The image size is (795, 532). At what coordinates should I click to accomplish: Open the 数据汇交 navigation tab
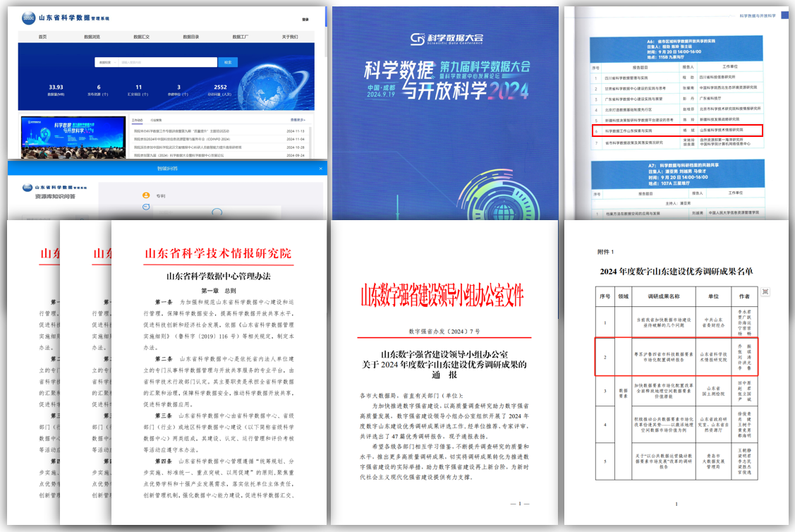pyautogui.click(x=142, y=37)
